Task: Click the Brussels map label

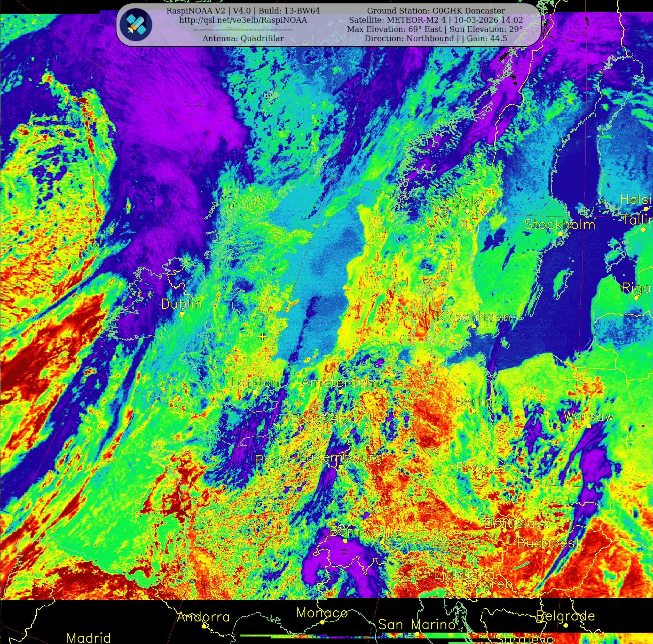Action: (320, 419)
